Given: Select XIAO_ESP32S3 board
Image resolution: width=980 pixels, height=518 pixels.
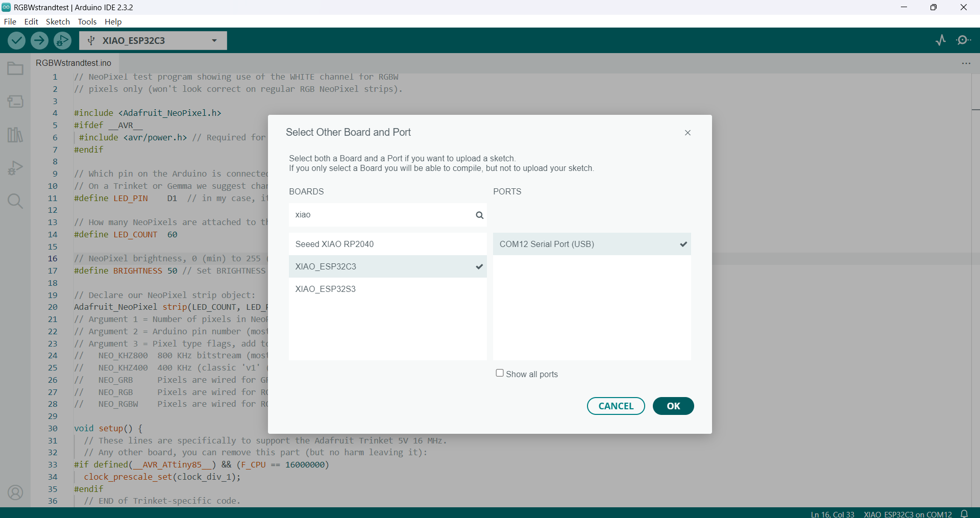Looking at the screenshot, I should click(x=388, y=289).
